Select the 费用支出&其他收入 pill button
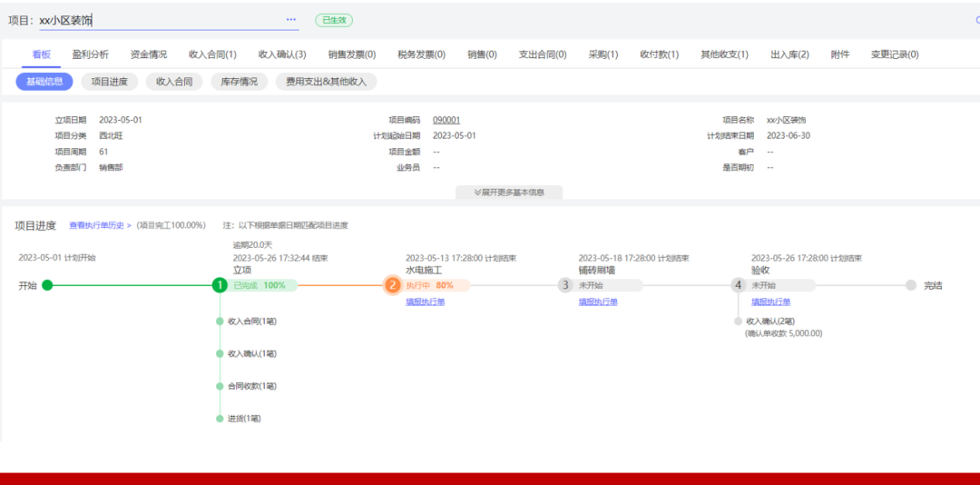 327,82
